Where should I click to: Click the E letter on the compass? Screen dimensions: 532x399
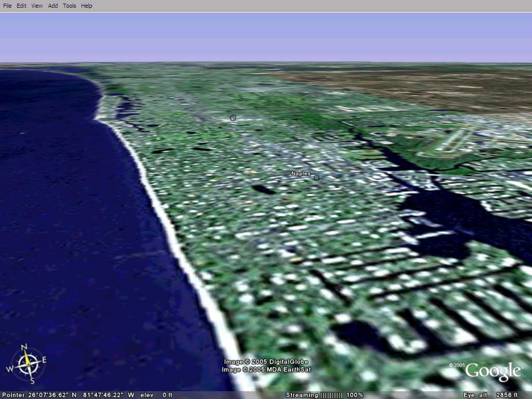[x=44, y=360]
